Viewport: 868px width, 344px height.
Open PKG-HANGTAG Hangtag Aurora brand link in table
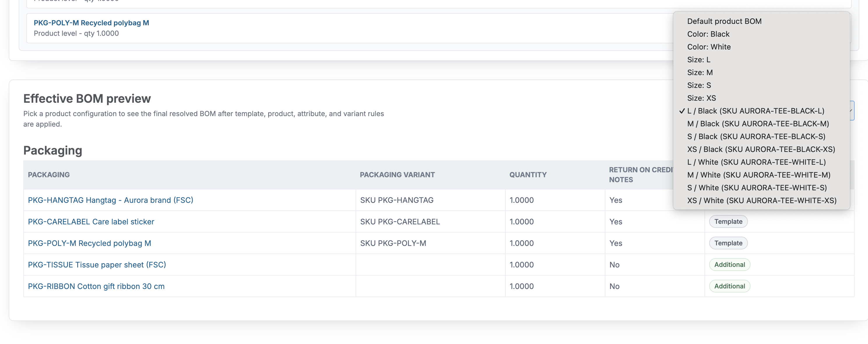110,200
